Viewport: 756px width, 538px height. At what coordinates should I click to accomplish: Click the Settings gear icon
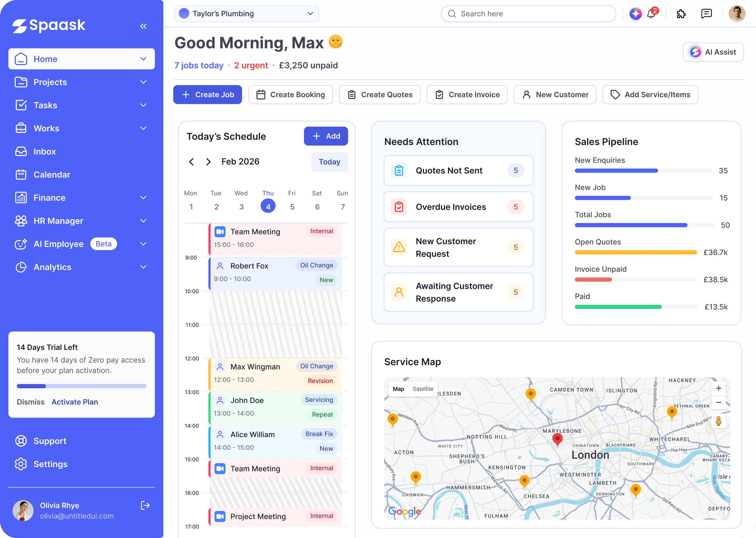click(21, 464)
